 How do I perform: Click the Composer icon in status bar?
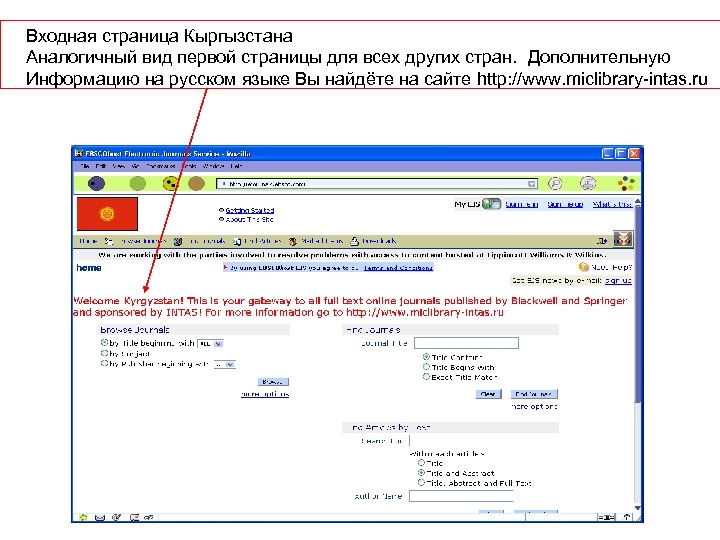[117, 518]
